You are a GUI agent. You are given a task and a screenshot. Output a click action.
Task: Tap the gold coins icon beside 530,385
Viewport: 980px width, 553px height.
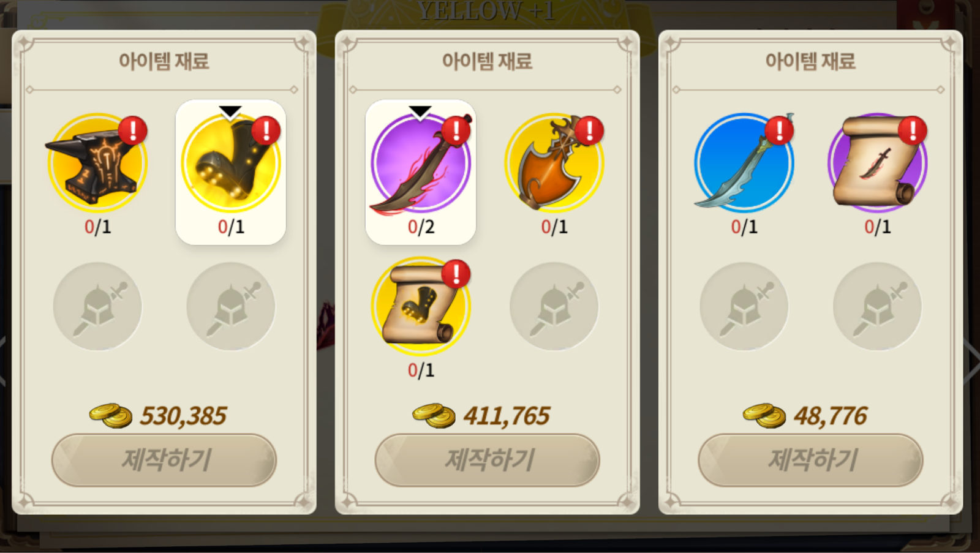pos(110,416)
